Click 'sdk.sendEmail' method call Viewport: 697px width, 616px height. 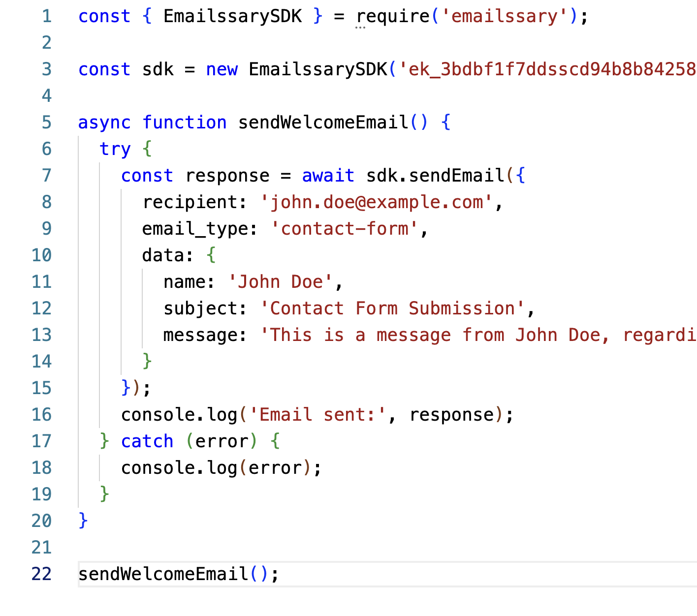(436, 176)
